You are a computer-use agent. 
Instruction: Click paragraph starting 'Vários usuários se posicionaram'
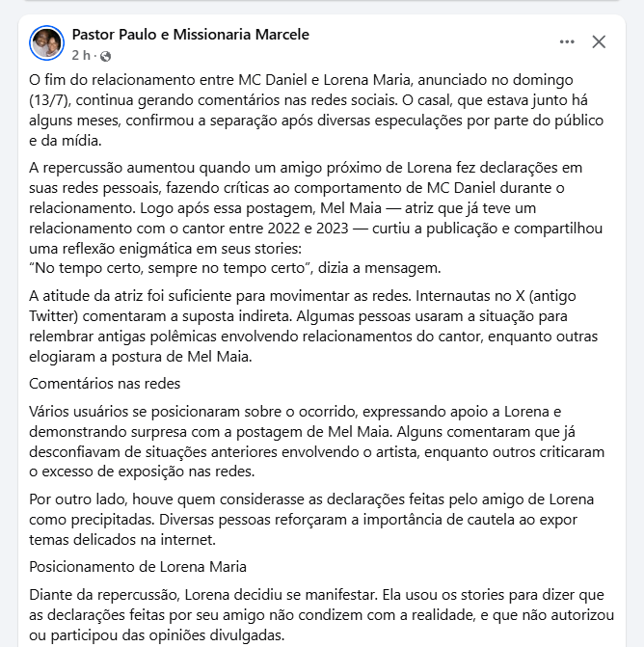point(317,442)
